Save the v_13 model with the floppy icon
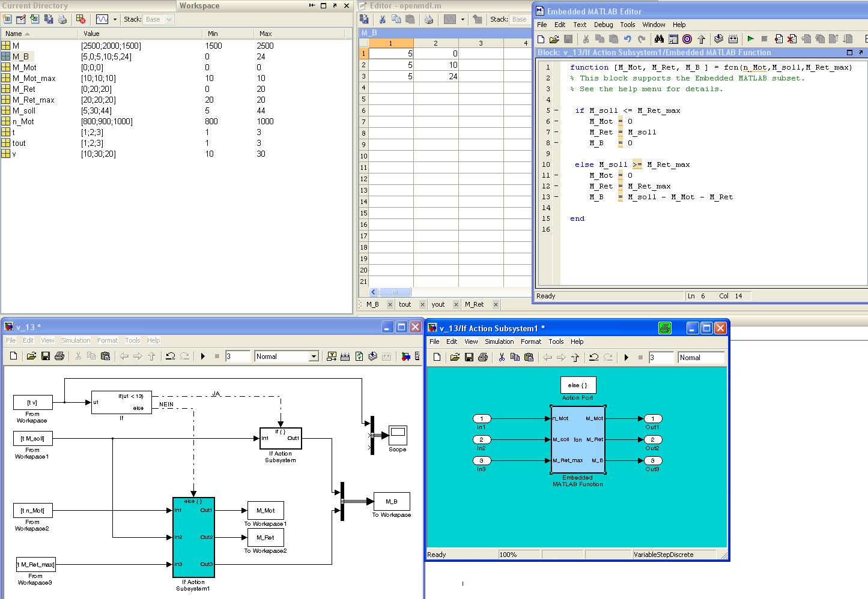 coord(46,357)
